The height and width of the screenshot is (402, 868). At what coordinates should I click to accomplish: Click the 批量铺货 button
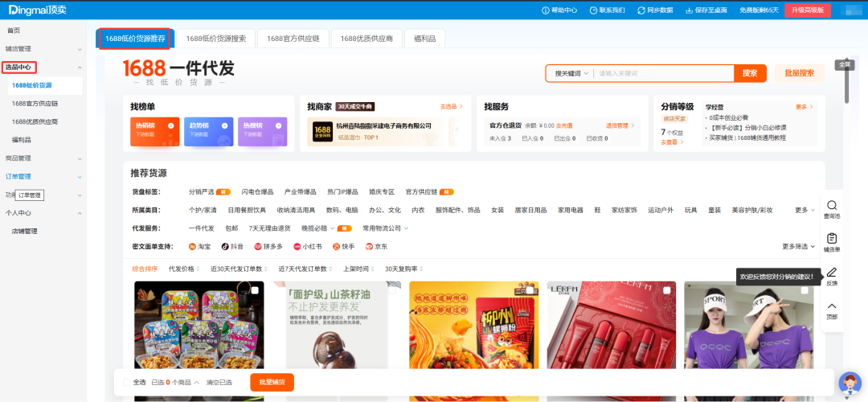pos(272,383)
